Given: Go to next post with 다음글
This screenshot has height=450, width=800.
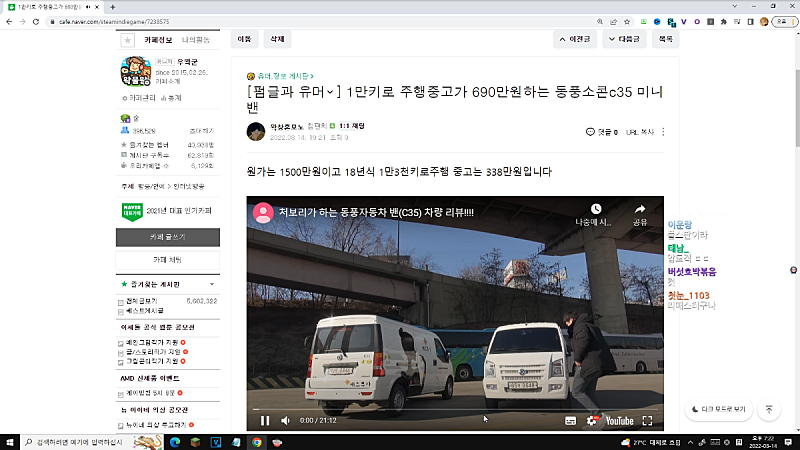Looking at the screenshot, I should point(624,39).
